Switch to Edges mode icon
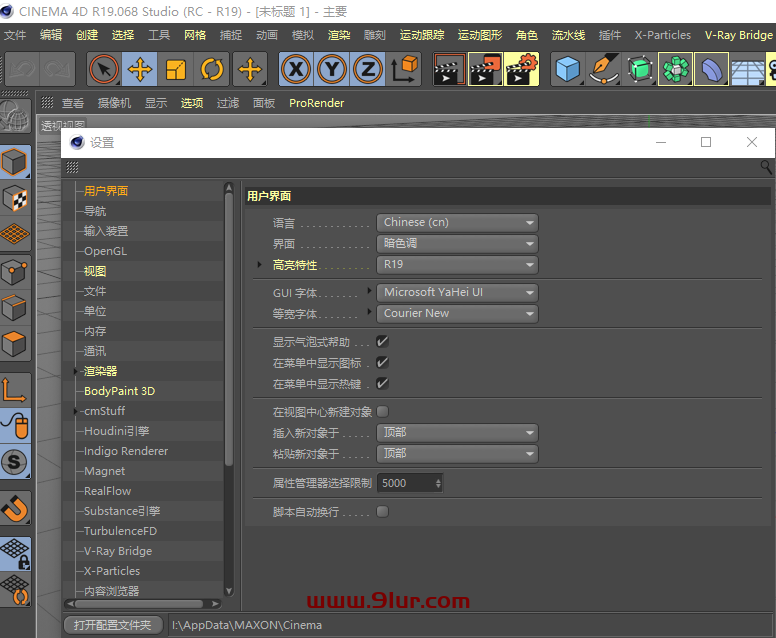The width and height of the screenshot is (776, 638). tap(15, 307)
